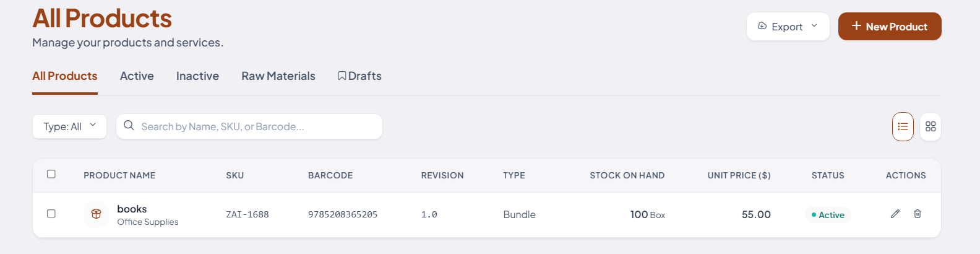Switch to the Inactive tab
980x254 pixels.
(197, 76)
